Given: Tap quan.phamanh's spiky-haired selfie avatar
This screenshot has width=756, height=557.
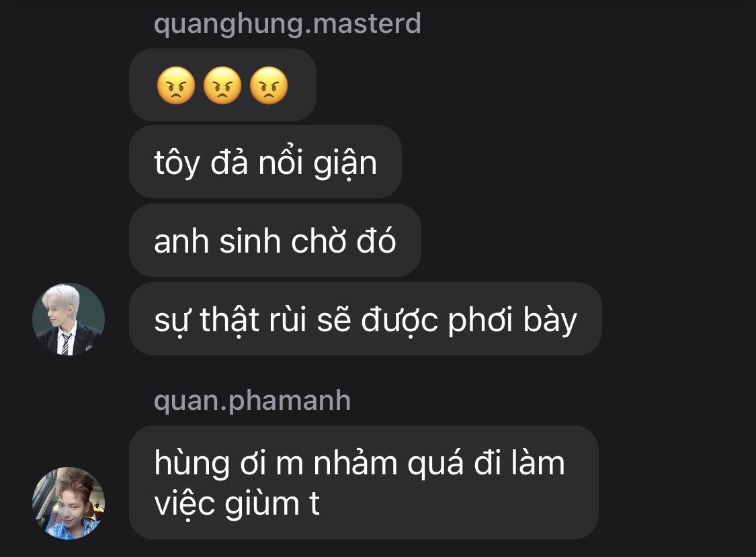Looking at the screenshot, I should coord(69,503).
